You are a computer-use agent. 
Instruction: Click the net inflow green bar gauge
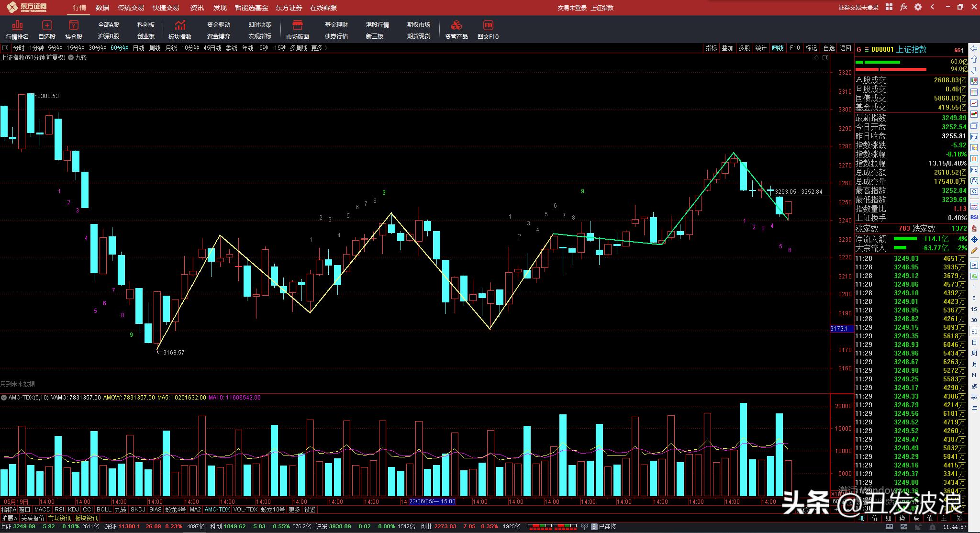click(904, 238)
